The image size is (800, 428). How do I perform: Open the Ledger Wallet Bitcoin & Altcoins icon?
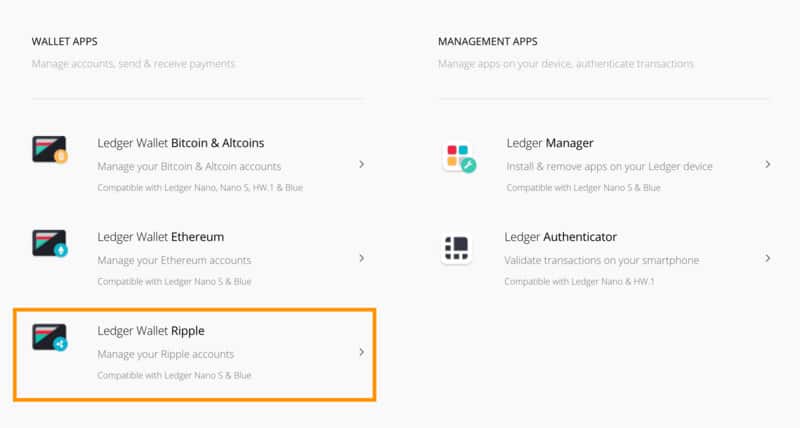(x=50, y=149)
